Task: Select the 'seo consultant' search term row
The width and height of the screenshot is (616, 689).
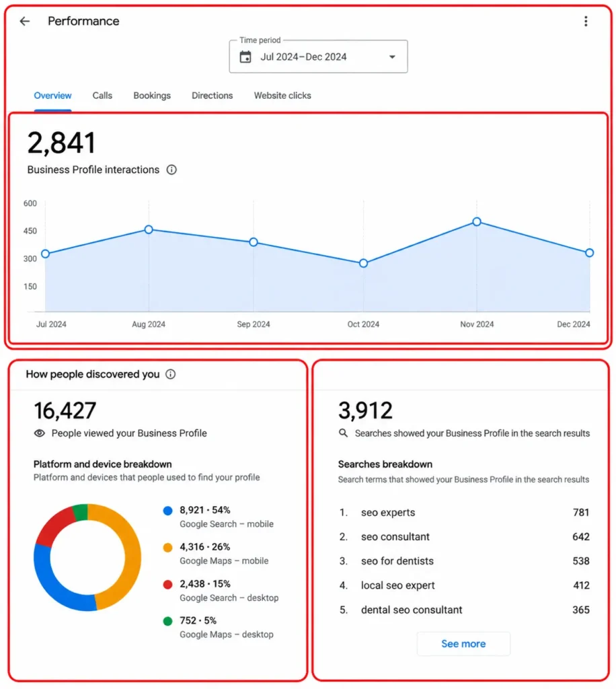Action: [x=463, y=536]
